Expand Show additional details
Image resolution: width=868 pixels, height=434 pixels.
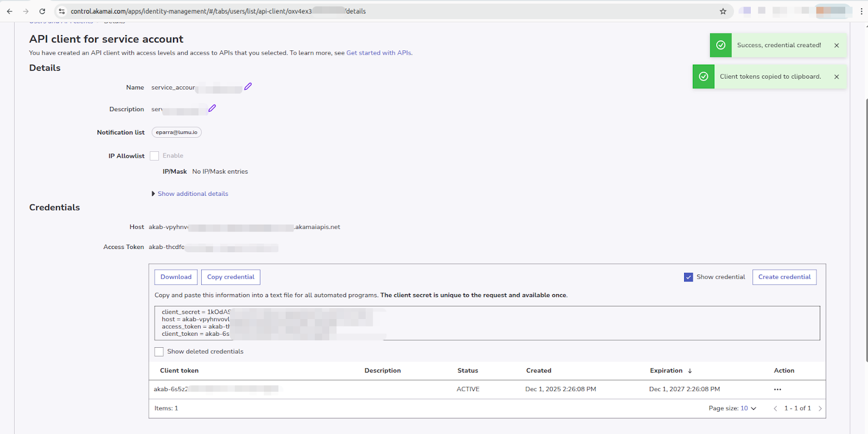pyautogui.click(x=193, y=194)
